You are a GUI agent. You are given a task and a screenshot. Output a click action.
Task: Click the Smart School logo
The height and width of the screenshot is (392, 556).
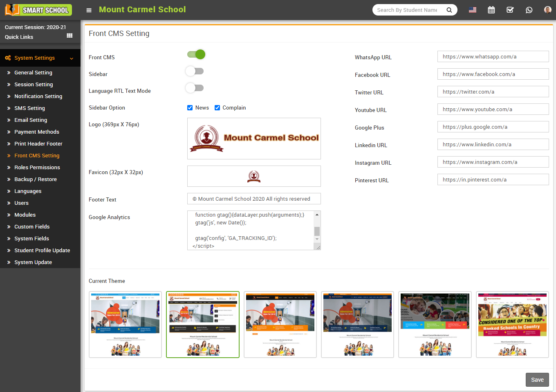pyautogui.click(x=38, y=9)
